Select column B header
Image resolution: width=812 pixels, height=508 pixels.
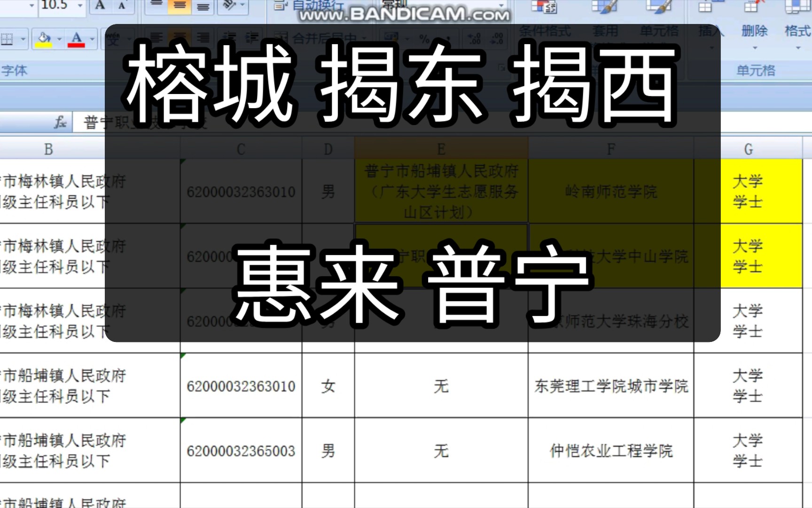(x=89, y=149)
